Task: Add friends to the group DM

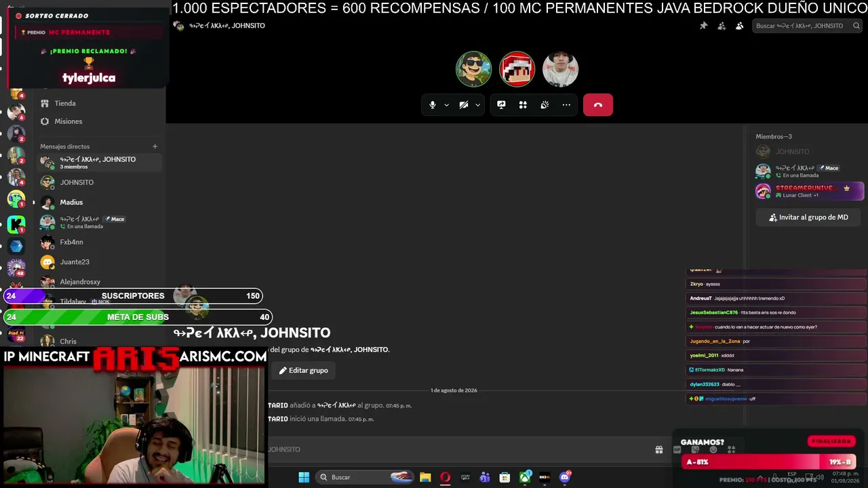Action: coord(722,26)
